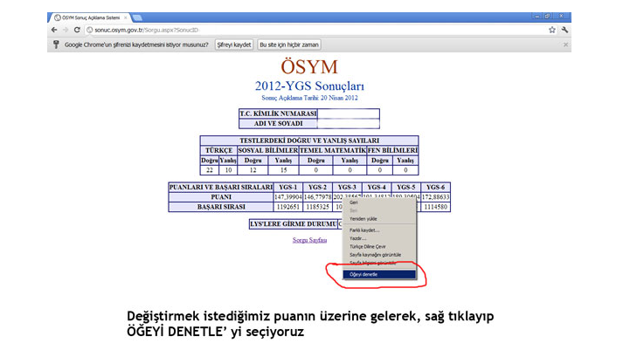Click the YGS-2 column header

317,187
